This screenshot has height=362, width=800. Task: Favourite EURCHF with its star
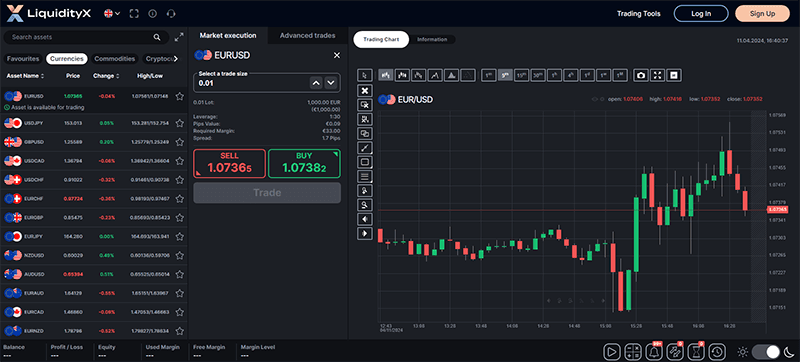coord(180,198)
